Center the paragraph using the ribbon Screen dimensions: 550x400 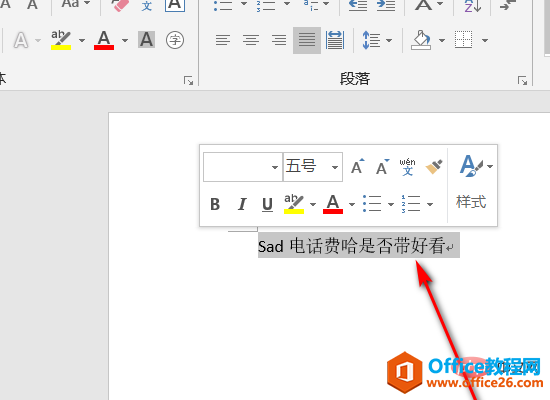tap(251, 40)
